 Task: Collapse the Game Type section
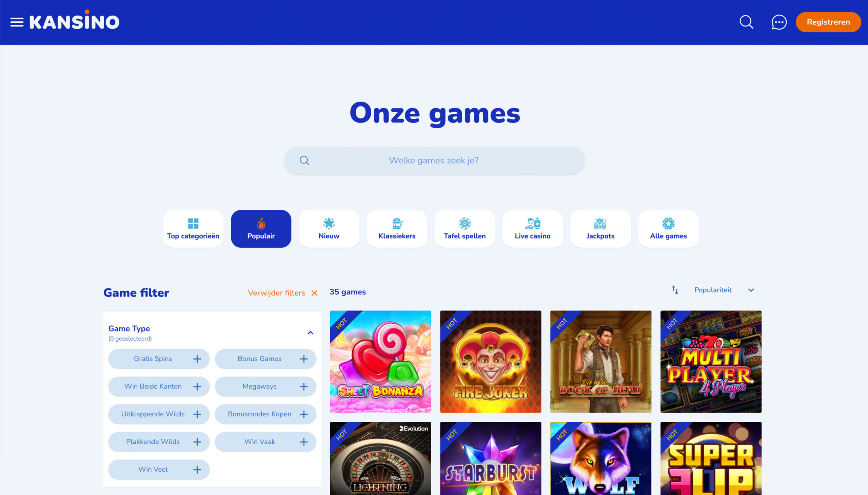310,333
